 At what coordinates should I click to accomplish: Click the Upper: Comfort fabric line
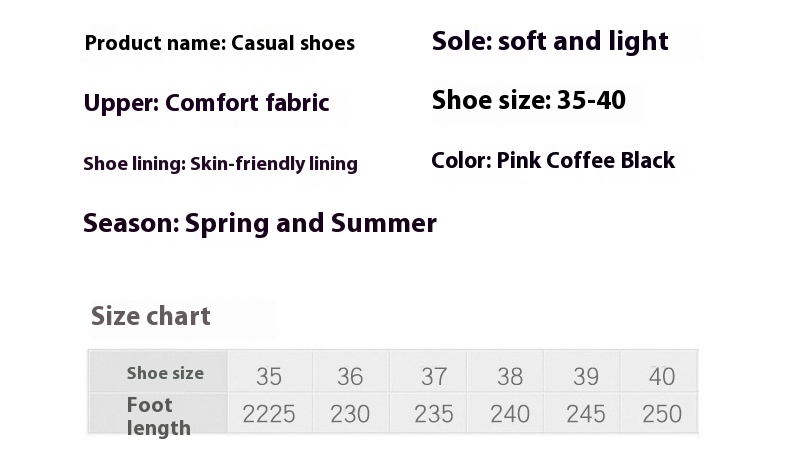207,103
